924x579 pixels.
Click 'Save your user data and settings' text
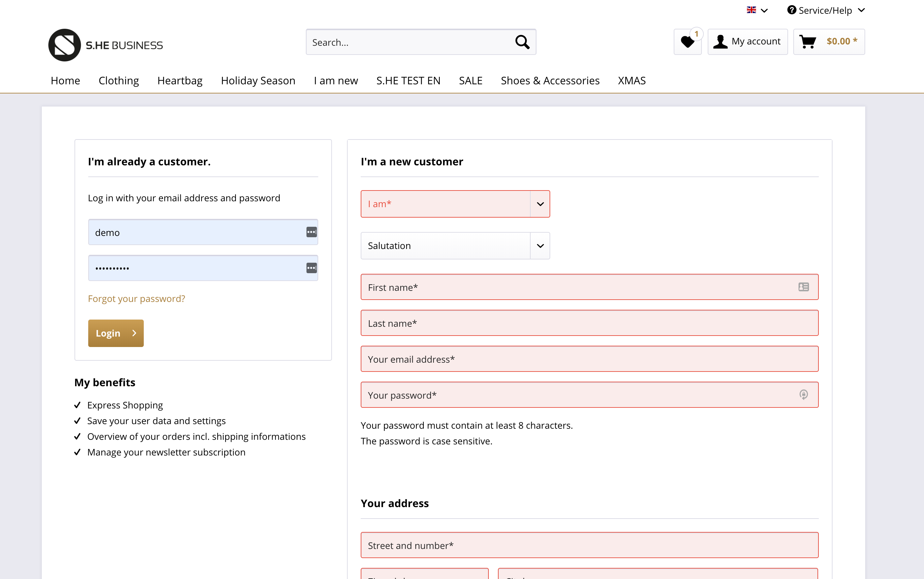[156, 421]
